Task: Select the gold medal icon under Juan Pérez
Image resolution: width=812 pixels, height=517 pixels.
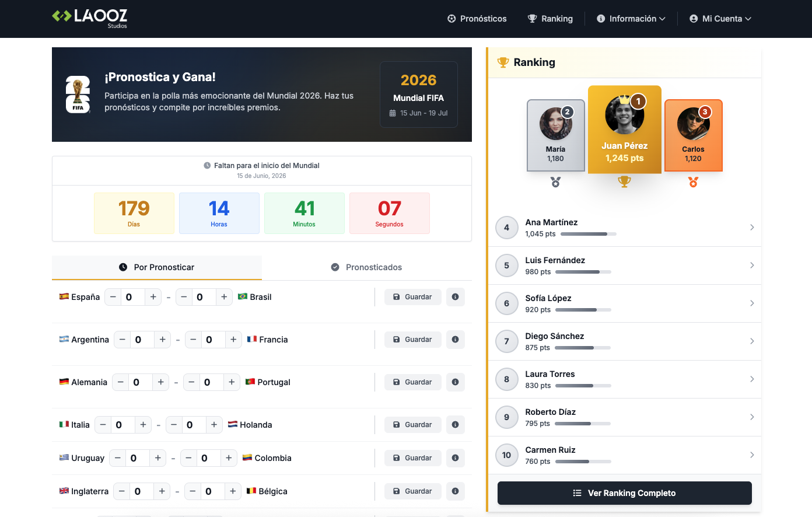Action: coord(624,181)
